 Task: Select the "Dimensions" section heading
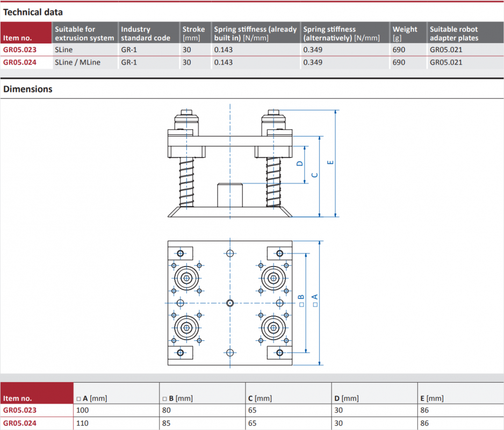pos(27,89)
